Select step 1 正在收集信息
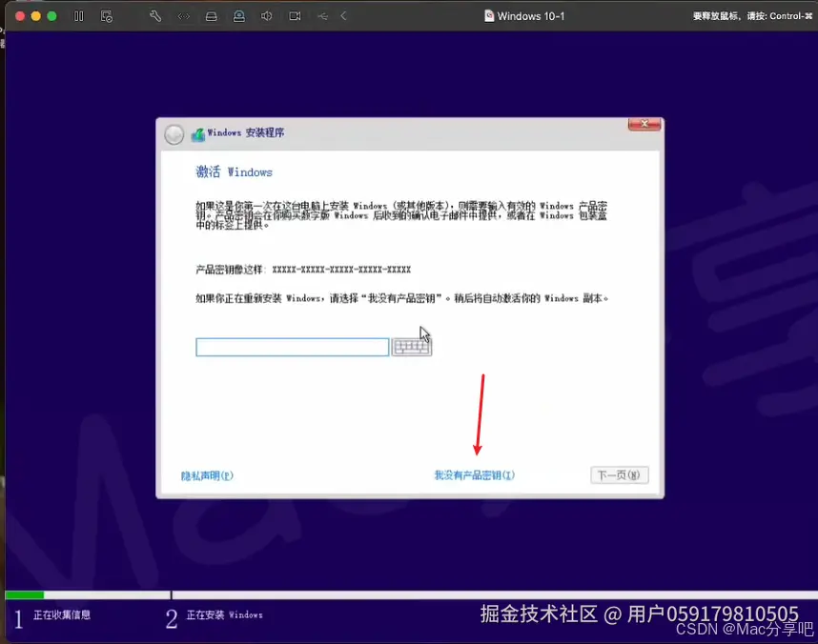 click(57, 615)
